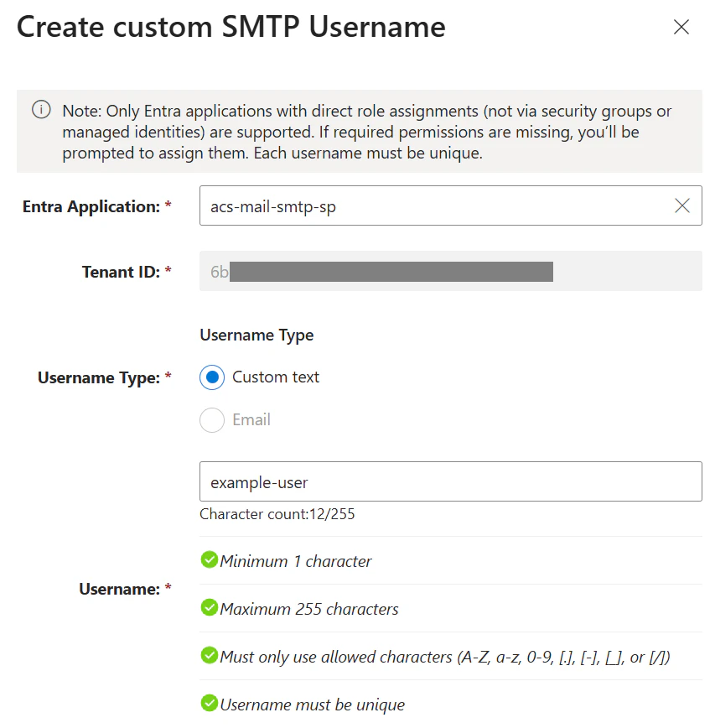
Task: Click the Email option label
Action: [x=251, y=420]
